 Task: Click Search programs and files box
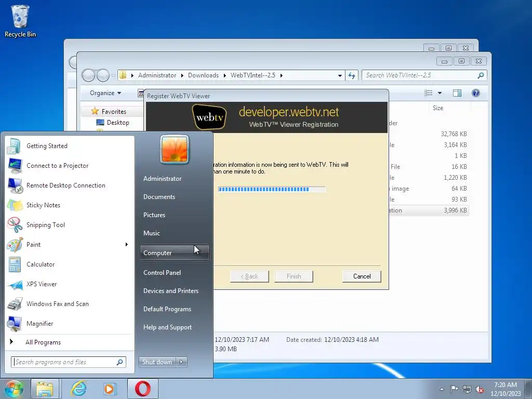69,362
